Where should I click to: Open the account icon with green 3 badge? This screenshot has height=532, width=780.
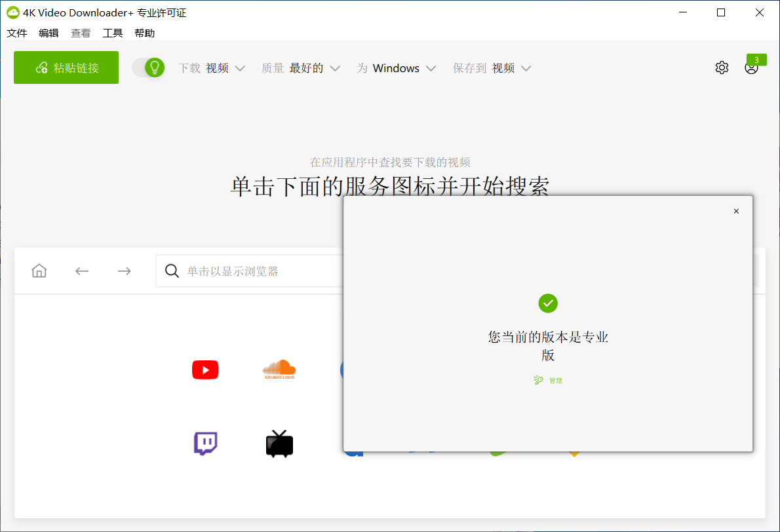[x=751, y=67]
